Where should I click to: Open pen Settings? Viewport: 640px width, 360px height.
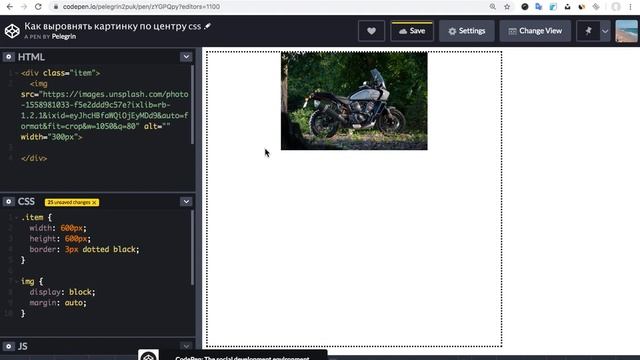click(467, 31)
